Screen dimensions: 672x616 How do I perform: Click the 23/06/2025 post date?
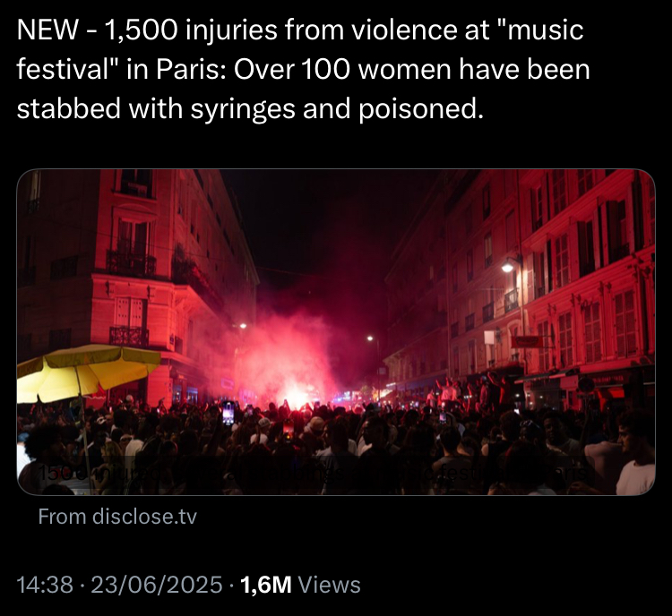point(157,585)
